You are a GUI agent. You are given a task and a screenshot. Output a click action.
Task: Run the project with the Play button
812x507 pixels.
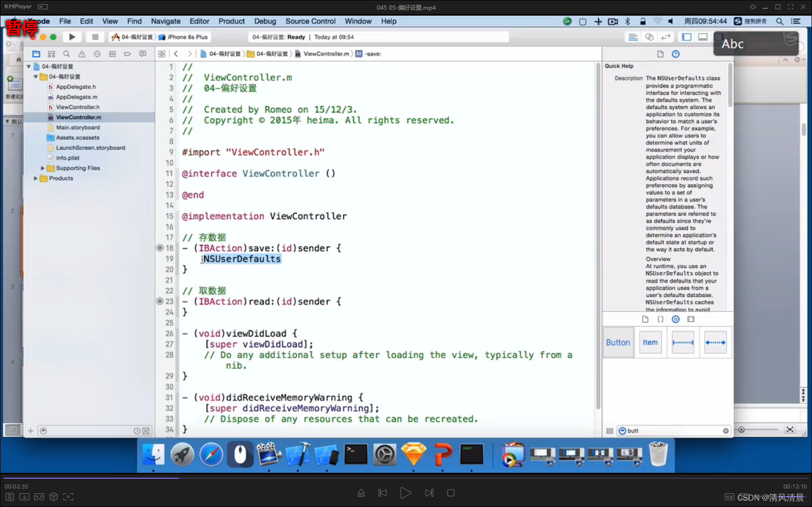click(x=72, y=37)
